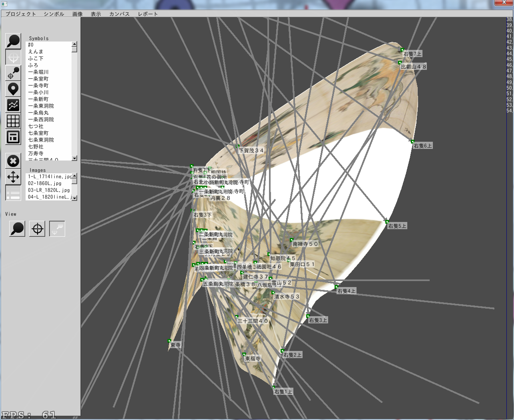Open the カンバス menu

(120, 14)
